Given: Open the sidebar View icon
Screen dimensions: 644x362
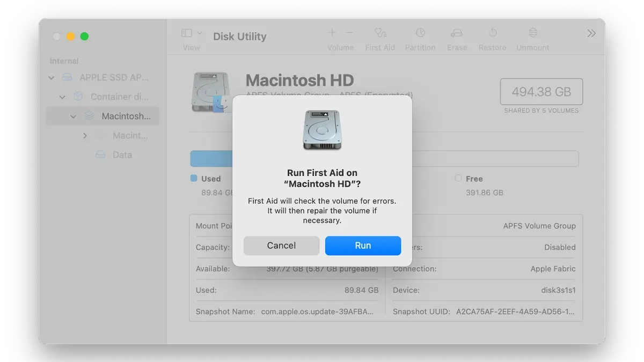Looking at the screenshot, I should click(x=187, y=33).
